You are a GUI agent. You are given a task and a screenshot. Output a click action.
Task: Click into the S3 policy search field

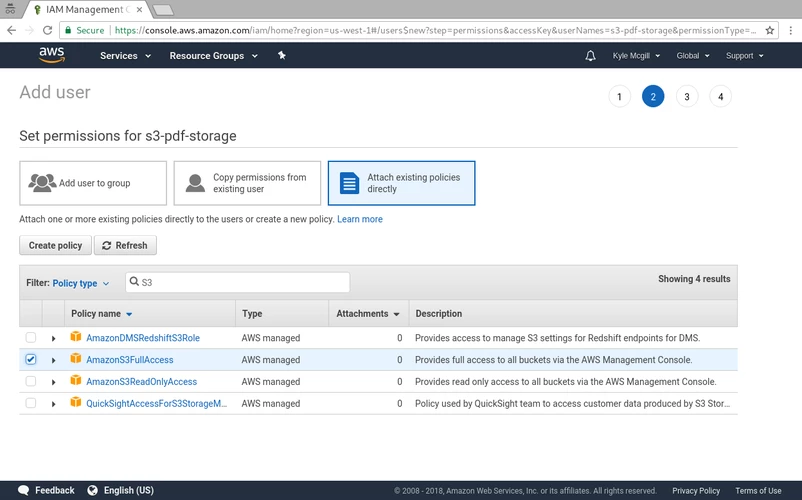[238, 282]
